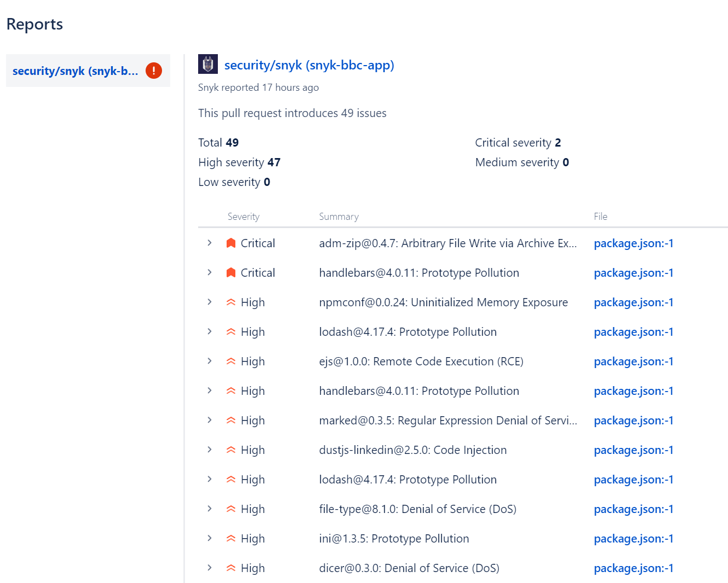Click 'dicer@0.3.0: Denial of Service (DoS)' summary
This screenshot has width=728, height=583.
[409, 568]
